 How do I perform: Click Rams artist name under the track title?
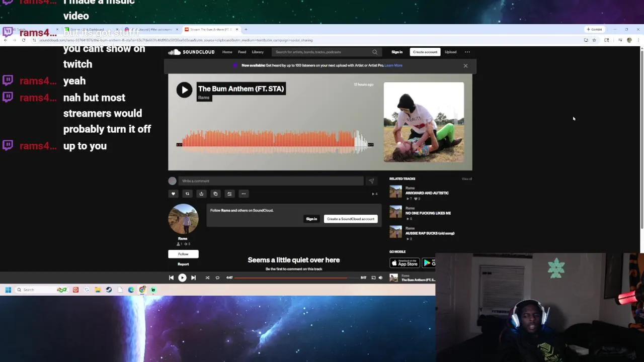pyautogui.click(x=204, y=98)
